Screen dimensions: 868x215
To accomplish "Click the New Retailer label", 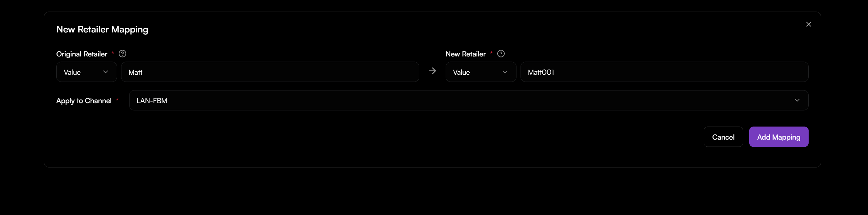I will [x=466, y=54].
